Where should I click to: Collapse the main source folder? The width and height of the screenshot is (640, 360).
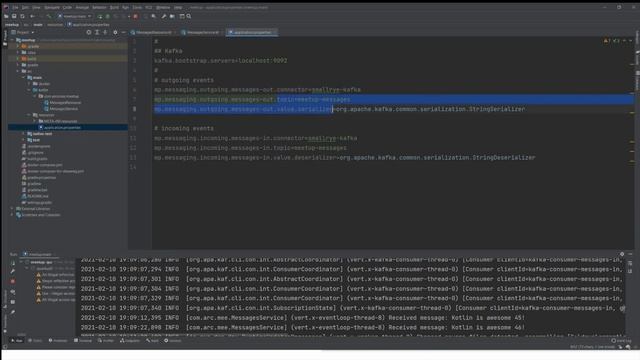[24, 77]
